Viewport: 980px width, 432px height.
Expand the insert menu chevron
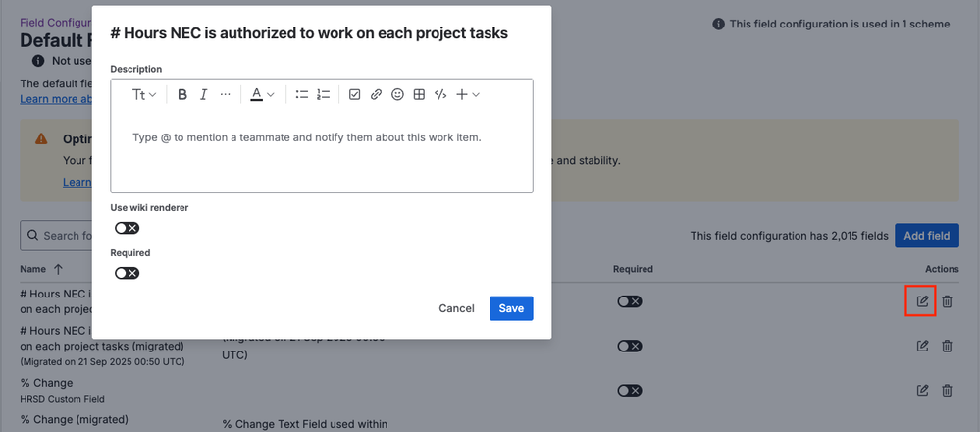click(x=476, y=94)
